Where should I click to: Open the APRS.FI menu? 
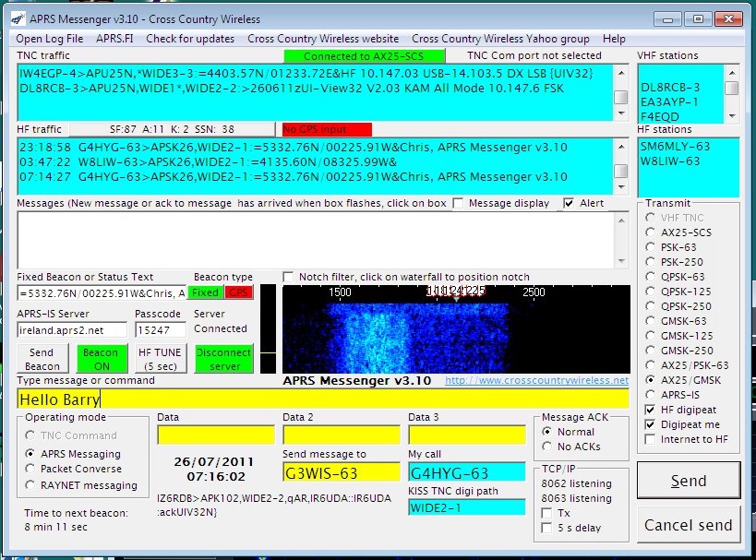click(114, 39)
